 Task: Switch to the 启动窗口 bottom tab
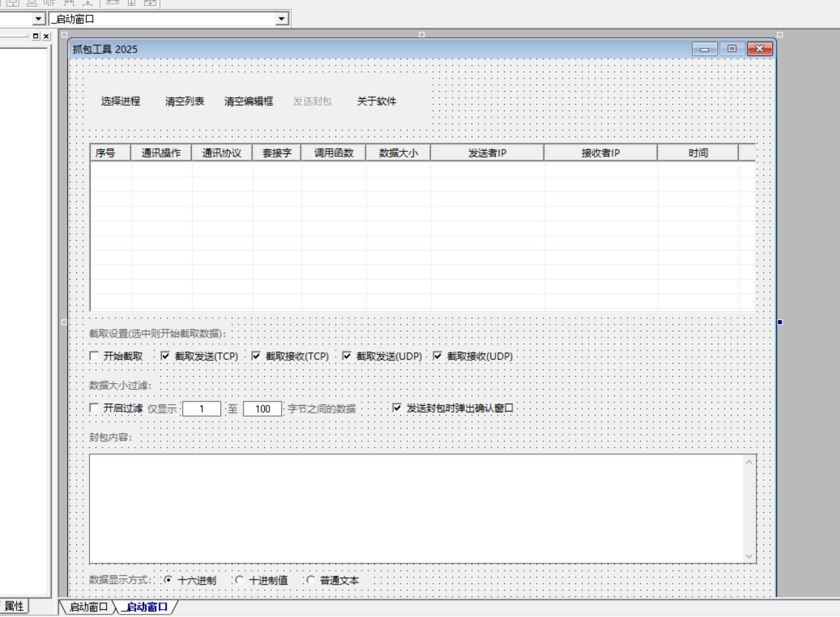coord(89,607)
